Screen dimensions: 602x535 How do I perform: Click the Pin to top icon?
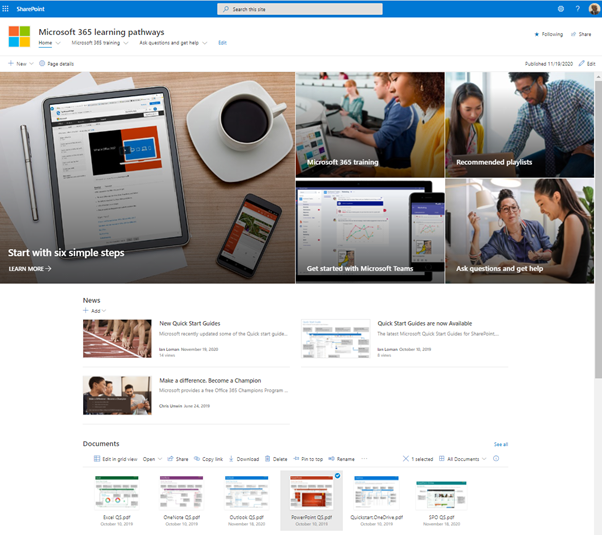(x=296, y=459)
